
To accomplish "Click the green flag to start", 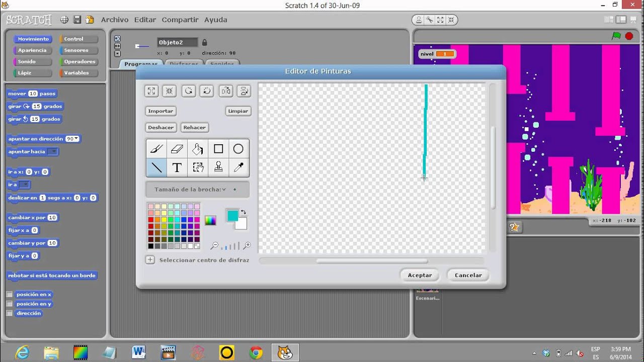I will click(x=616, y=36).
